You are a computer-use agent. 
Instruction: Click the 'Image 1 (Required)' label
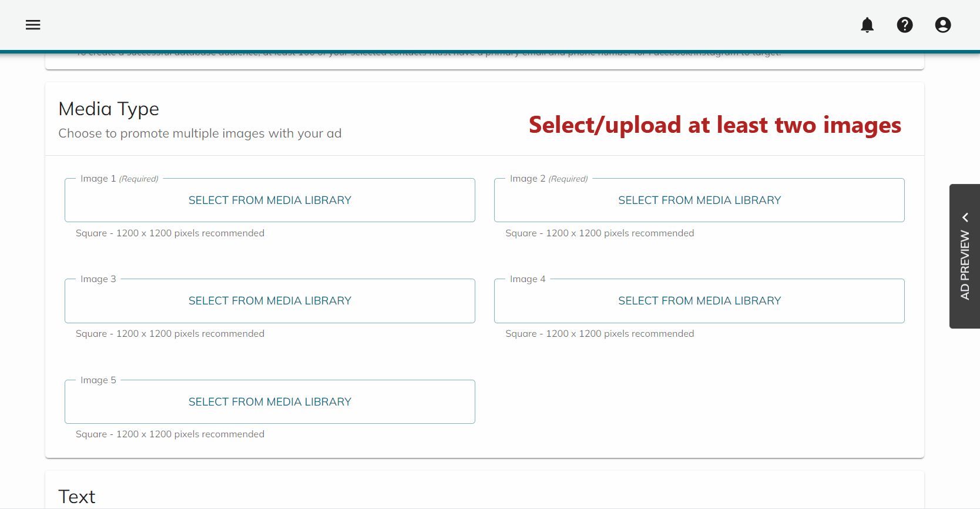pos(119,179)
